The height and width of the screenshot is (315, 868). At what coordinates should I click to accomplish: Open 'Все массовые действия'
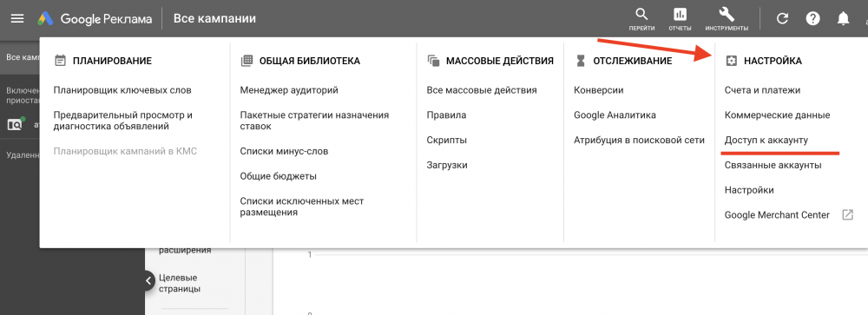(x=482, y=90)
